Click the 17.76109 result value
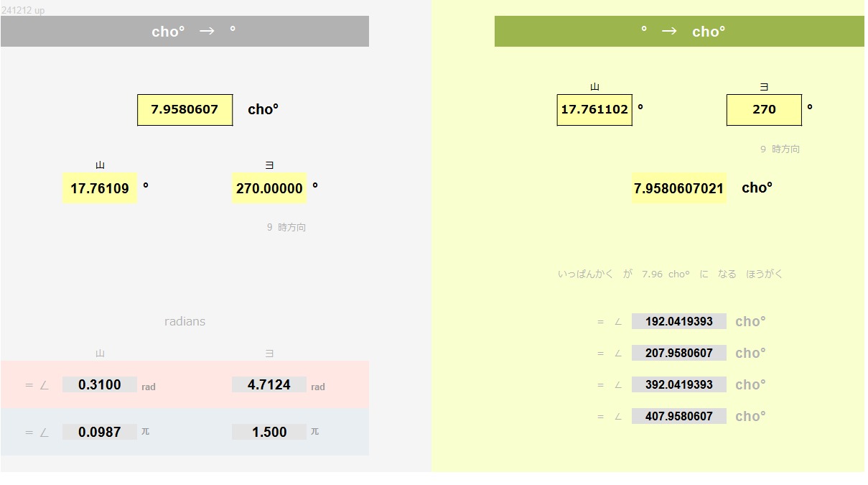This screenshot has width=868, height=485. 100,188
